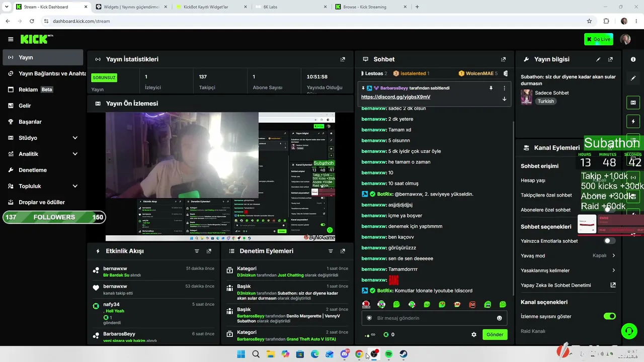The height and width of the screenshot is (362, 644).
Task: Open a new browser tab
Action: pos(417,7)
